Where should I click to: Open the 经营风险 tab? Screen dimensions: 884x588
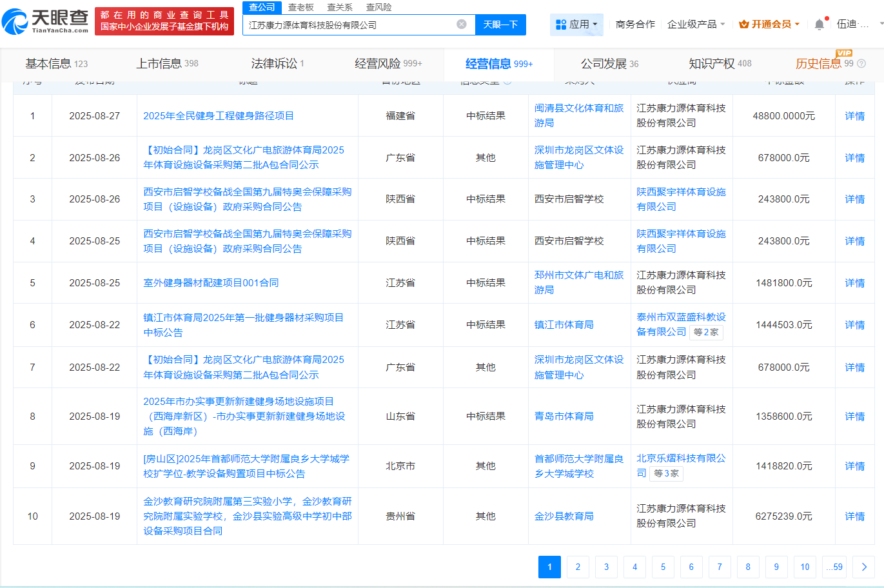[388, 64]
